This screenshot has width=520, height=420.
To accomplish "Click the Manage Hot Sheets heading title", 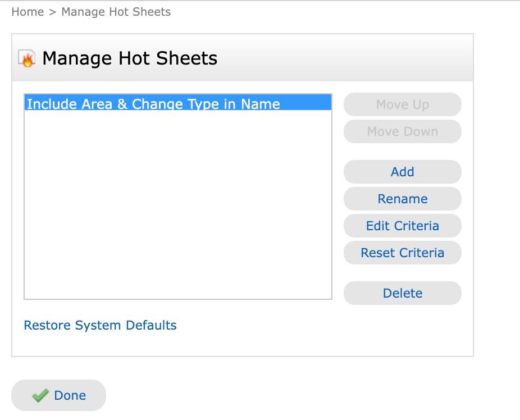I will [130, 58].
